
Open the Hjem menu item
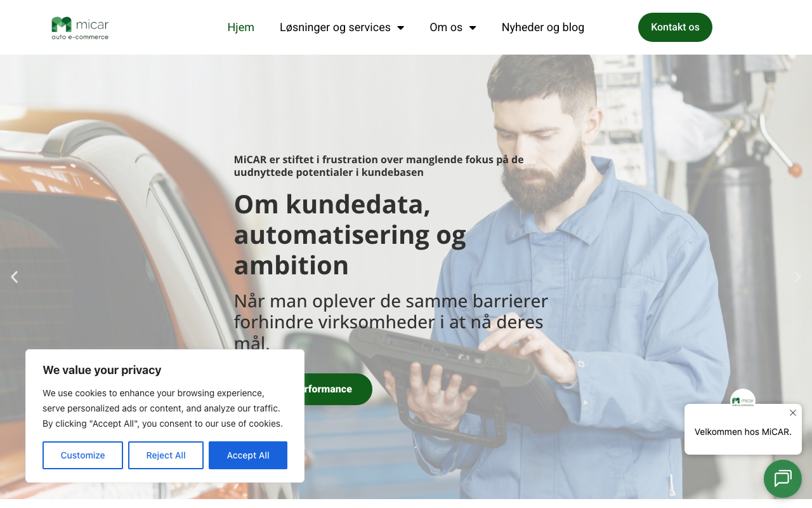[x=241, y=27]
